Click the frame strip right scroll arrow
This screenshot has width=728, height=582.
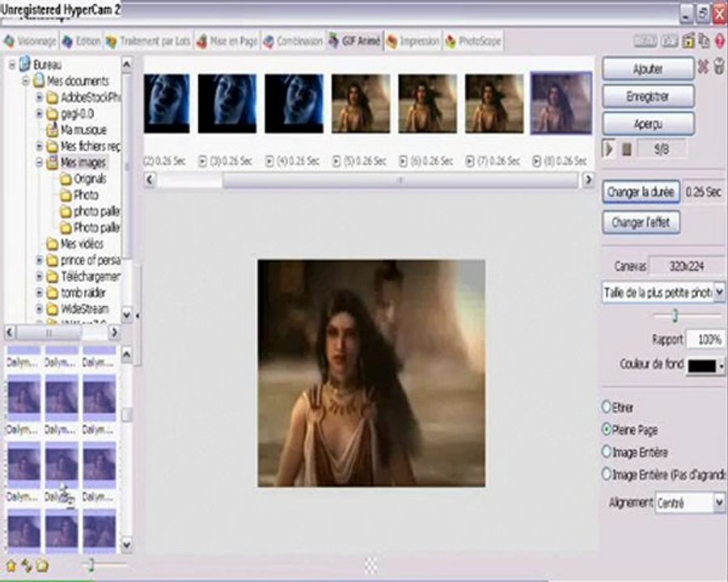[x=588, y=179]
